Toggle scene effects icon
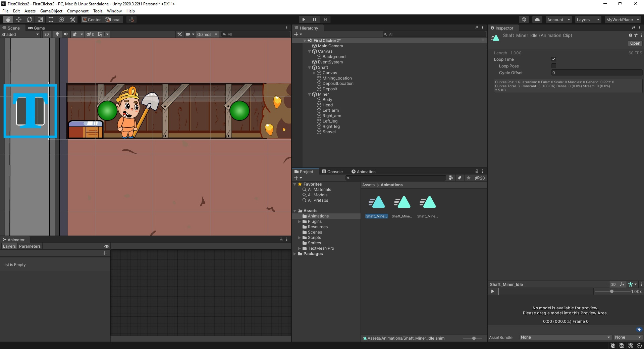Image resolution: width=644 pixels, height=349 pixels. coord(74,34)
